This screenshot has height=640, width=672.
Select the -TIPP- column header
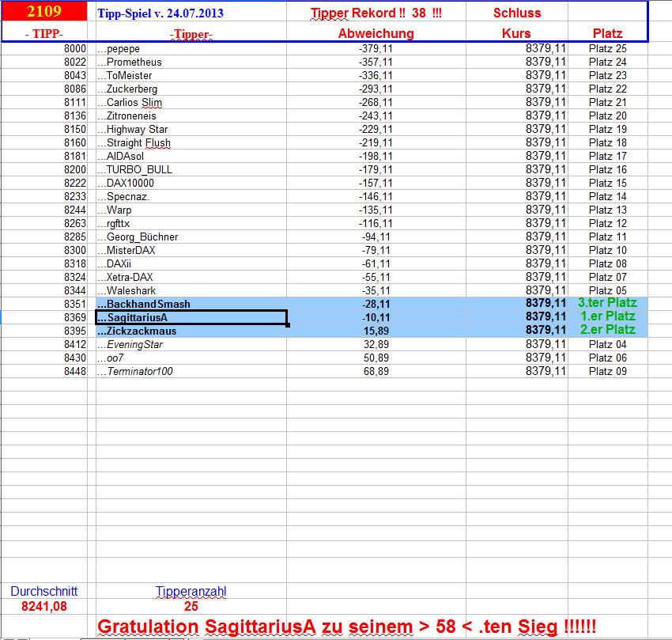46,35
